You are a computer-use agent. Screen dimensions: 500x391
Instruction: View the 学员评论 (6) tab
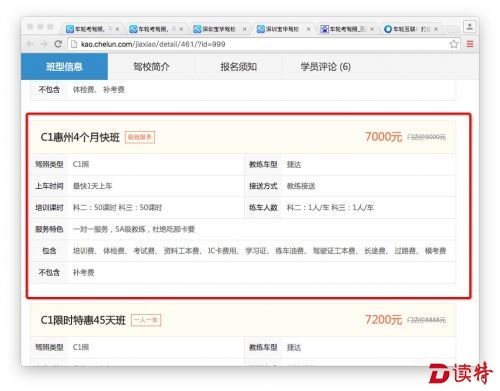(326, 67)
